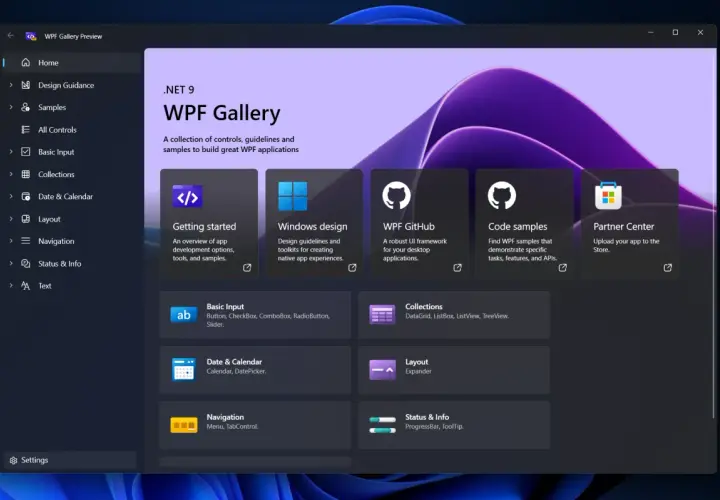Viewport: 720px width, 500px height.
Task: Click the Date & Calendar sidebar icon
Action: pos(26,197)
